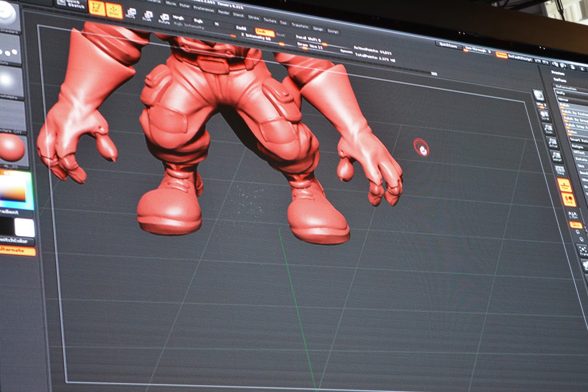Pick a hue in the color picker square

pos(15,190)
